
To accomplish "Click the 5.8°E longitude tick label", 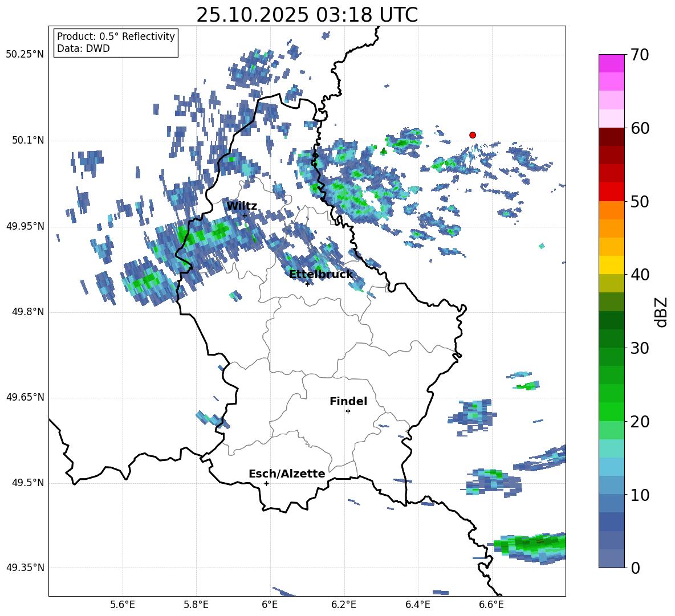I will tap(196, 605).
